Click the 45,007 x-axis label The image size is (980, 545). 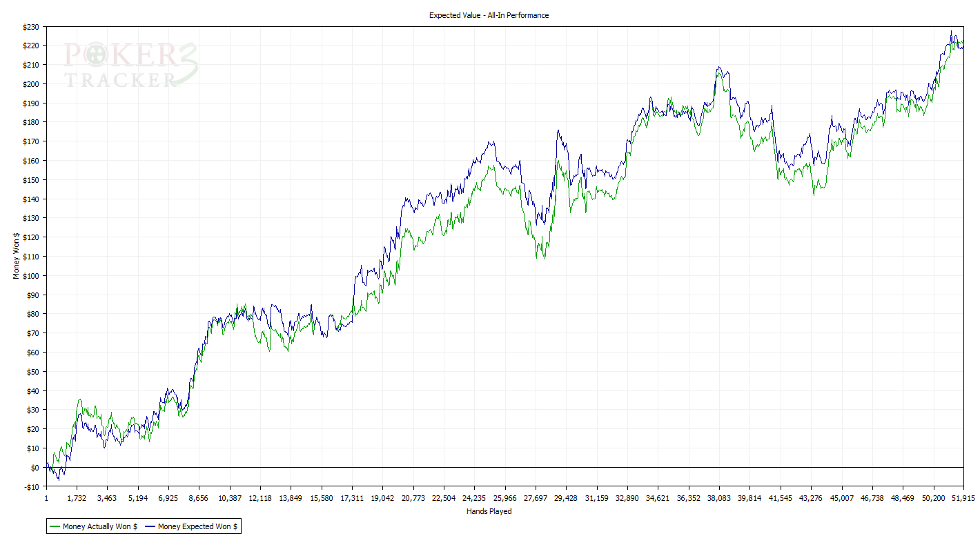[841, 497]
